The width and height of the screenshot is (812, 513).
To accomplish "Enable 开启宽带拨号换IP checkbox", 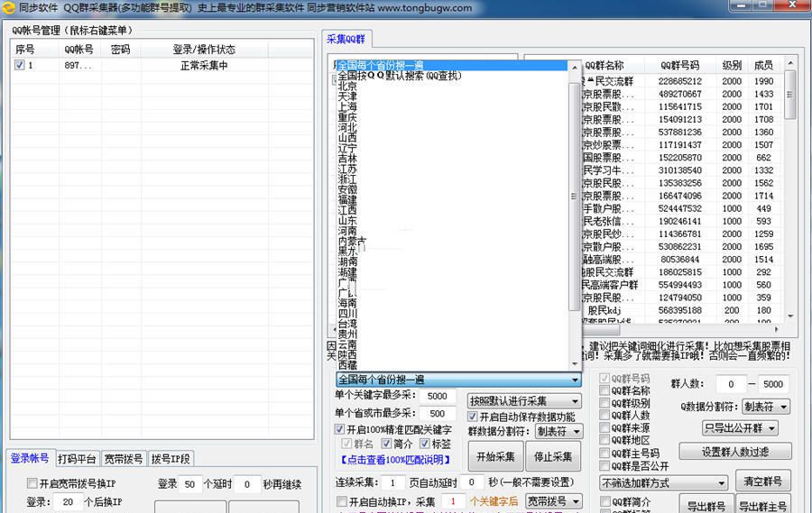I will [x=32, y=483].
